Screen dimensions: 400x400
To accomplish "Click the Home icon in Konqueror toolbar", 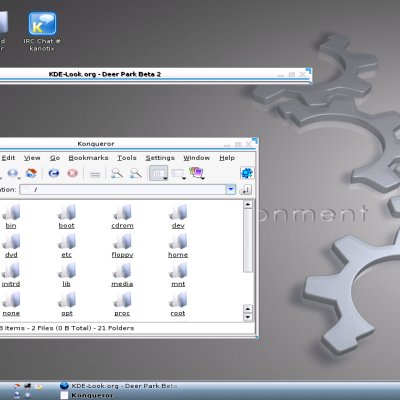I will coord(31,173).
